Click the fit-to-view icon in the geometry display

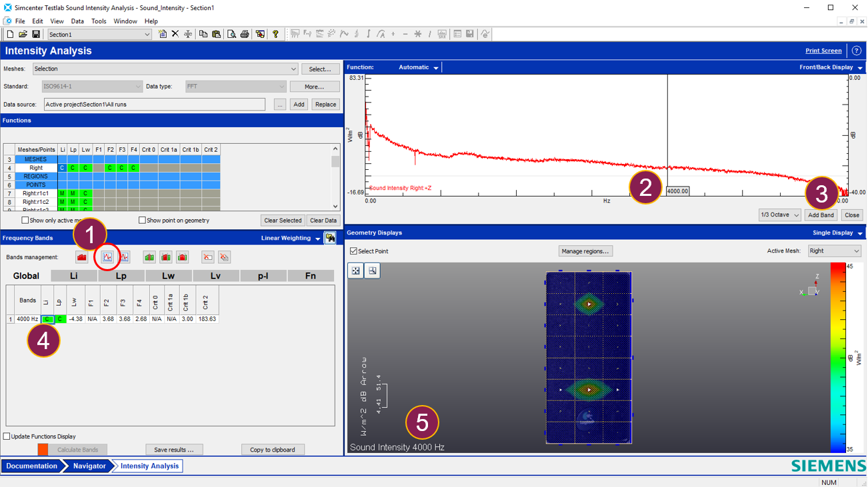(356, 270)
